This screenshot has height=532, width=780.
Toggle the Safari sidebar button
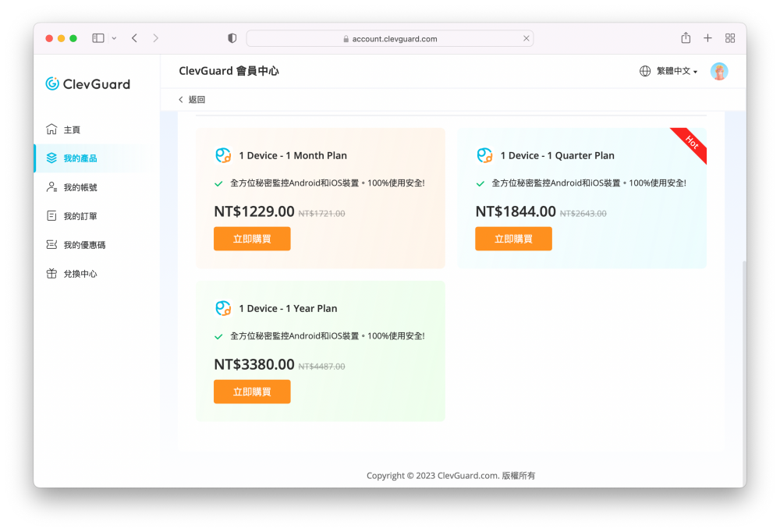click(x=98, y=38)
